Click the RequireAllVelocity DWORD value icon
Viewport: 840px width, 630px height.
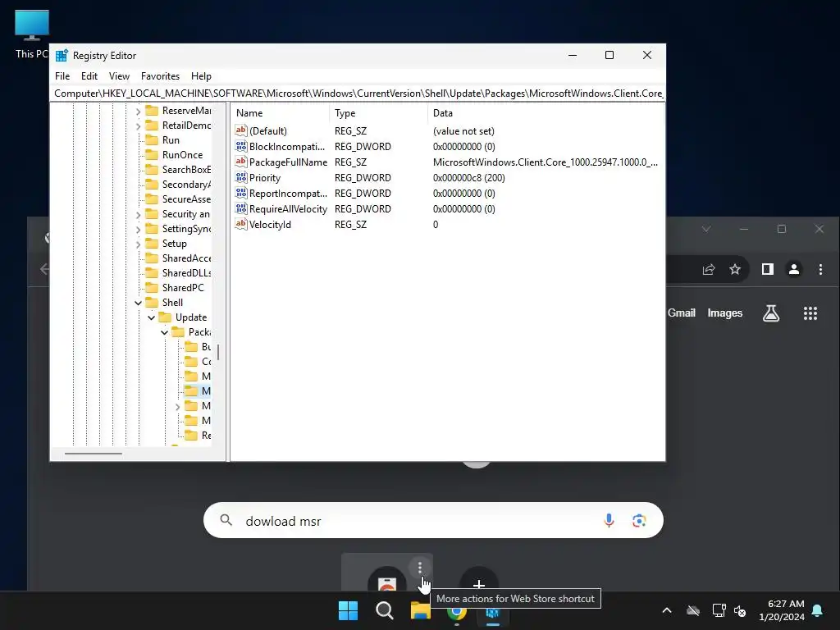[x=241, y=208]
